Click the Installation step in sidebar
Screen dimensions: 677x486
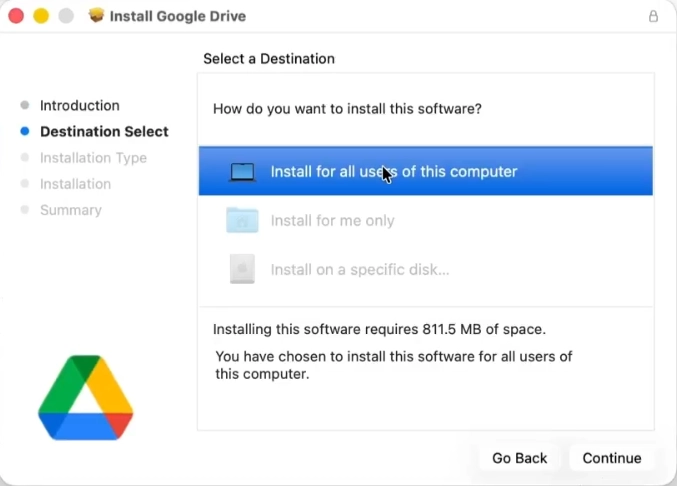click(x=76, y=184)
